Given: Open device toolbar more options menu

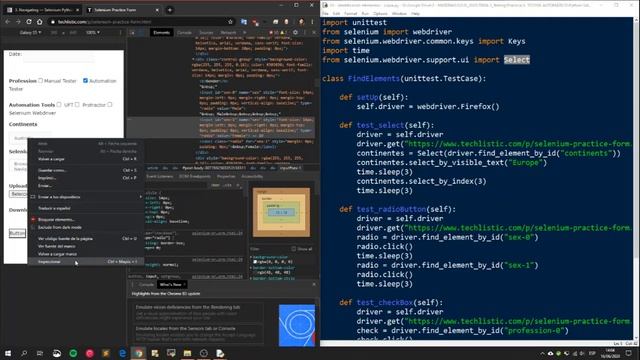Looking at the screenshot, I should click(x=120, y=33).
